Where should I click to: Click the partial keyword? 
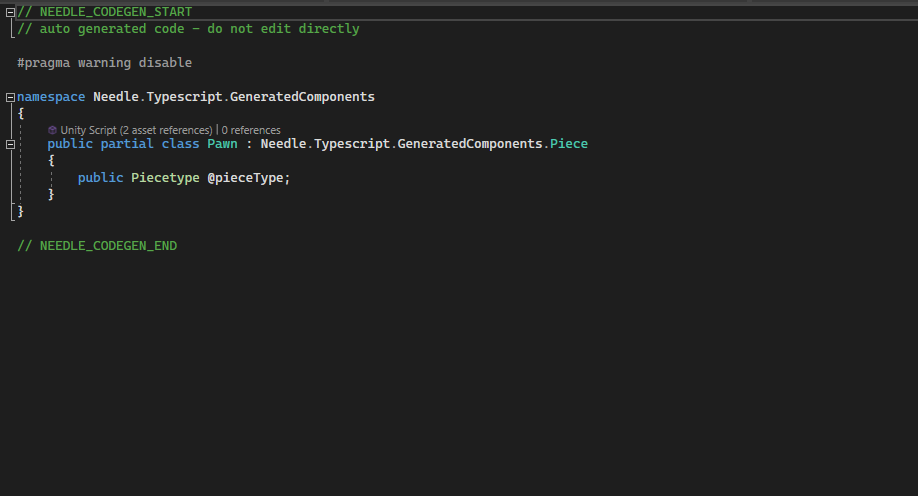tap(127, 144)
